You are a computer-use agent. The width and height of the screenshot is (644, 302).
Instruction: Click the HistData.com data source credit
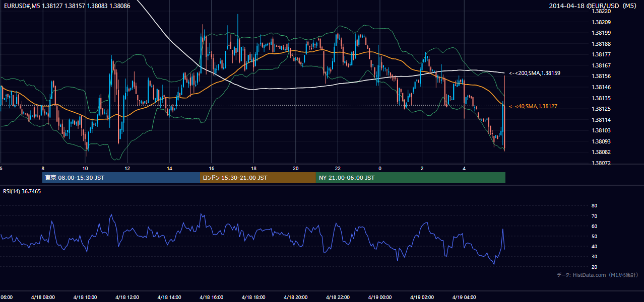point(597,275)
